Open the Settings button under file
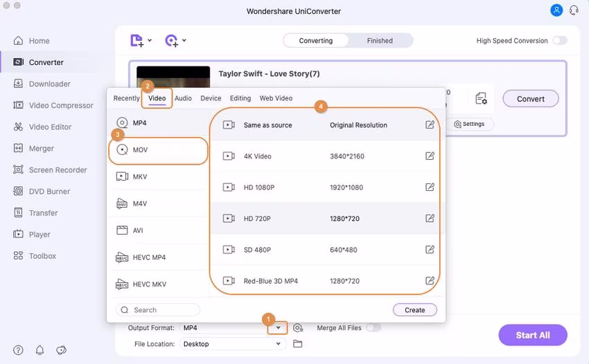 point(470,124)
